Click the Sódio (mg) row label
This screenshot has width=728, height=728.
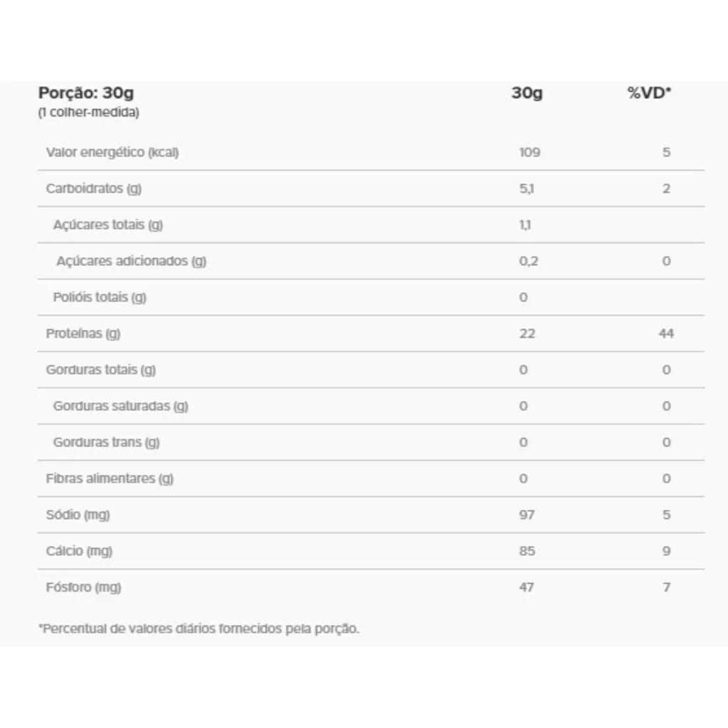pos(78,515)
